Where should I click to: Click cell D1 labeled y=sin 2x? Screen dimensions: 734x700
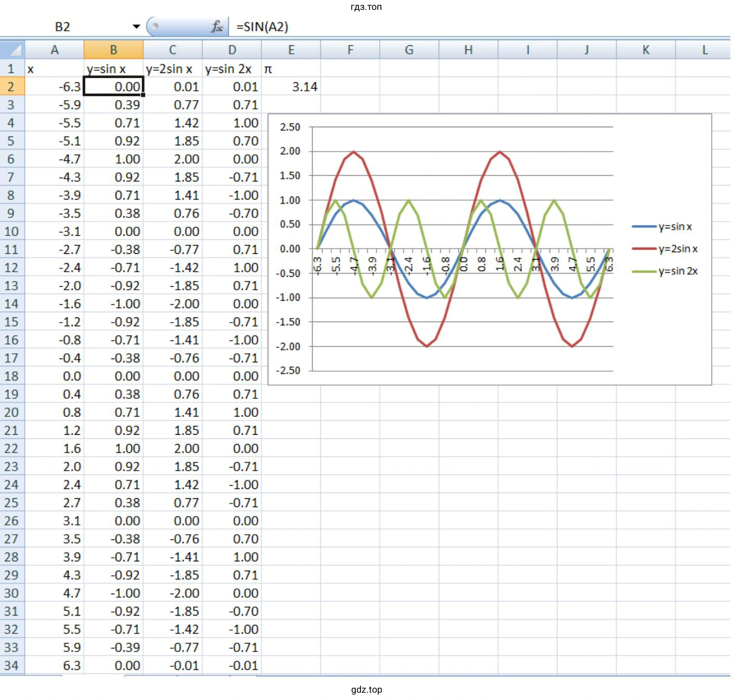[x=232, y=68]
